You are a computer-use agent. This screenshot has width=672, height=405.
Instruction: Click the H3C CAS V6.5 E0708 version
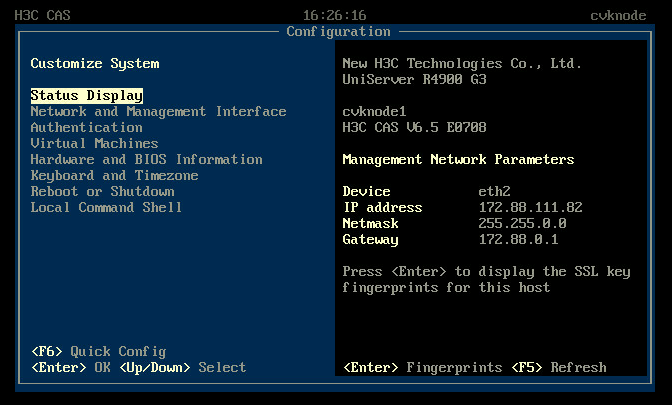pos(414,128)
